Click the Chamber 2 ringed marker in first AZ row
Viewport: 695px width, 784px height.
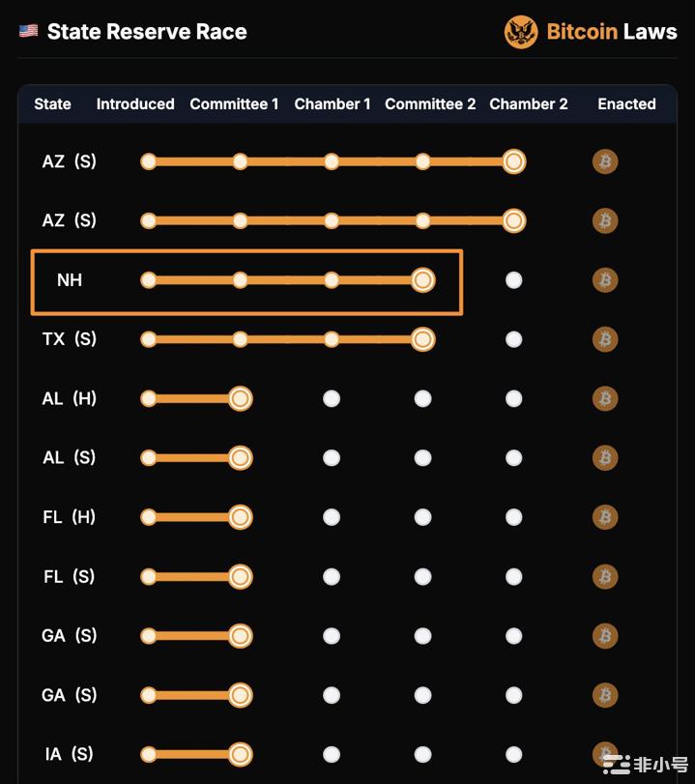point(514,161)
